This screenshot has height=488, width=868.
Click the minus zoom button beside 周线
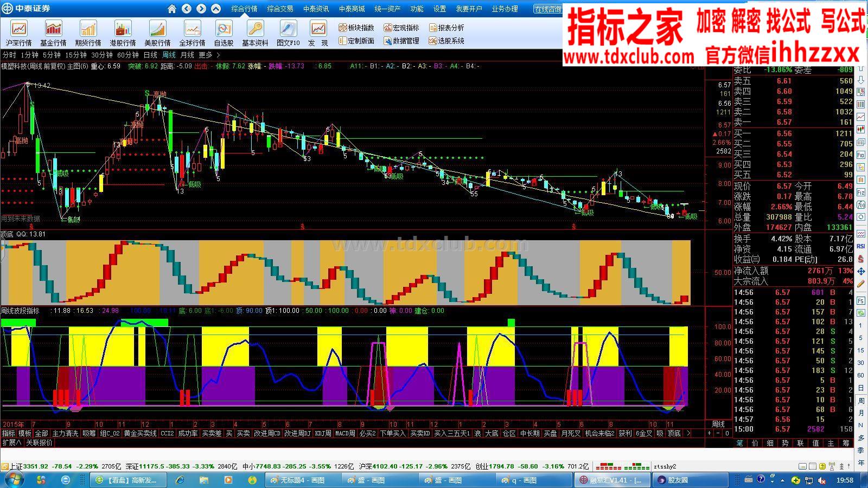(718, 433)
